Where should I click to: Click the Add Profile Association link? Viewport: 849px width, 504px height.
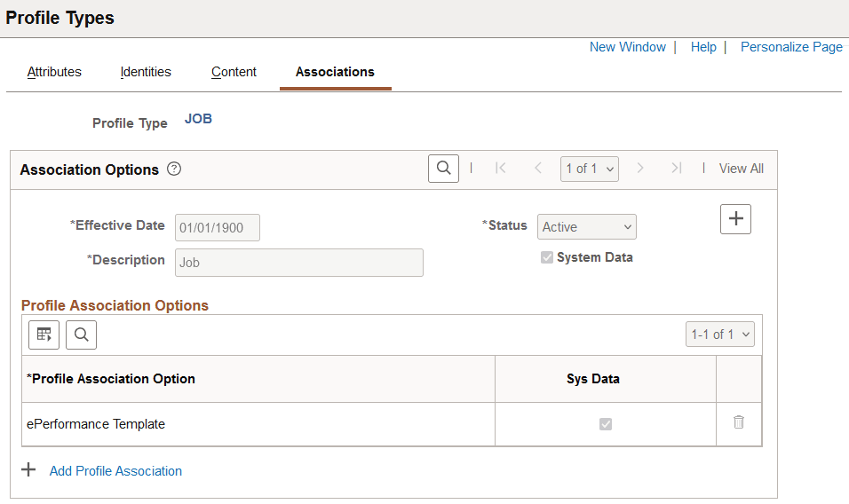tap(115, 471)
